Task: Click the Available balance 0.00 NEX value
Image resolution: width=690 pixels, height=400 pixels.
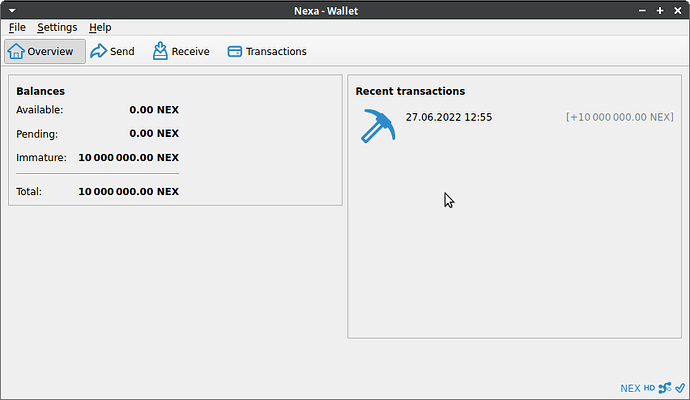Action: tap(154, 110)
